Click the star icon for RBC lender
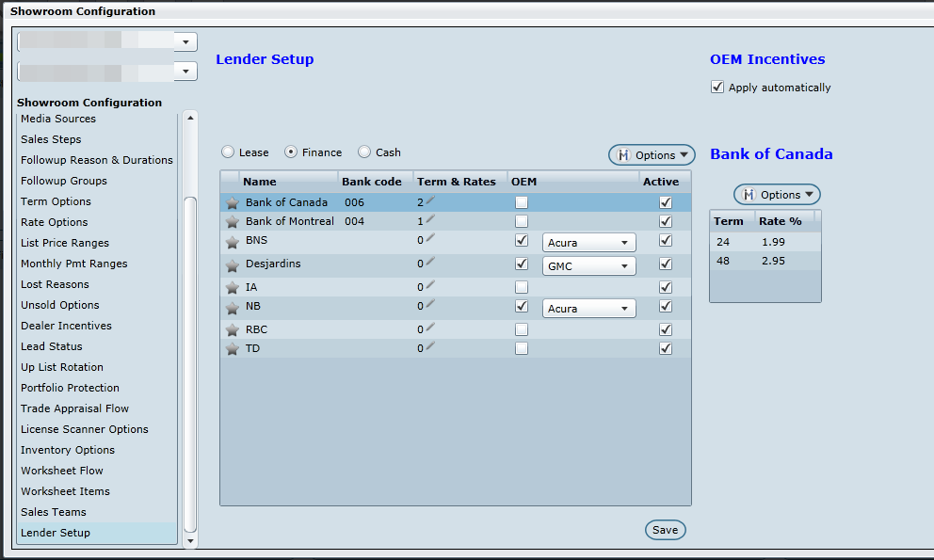 [x=232, y=330]
